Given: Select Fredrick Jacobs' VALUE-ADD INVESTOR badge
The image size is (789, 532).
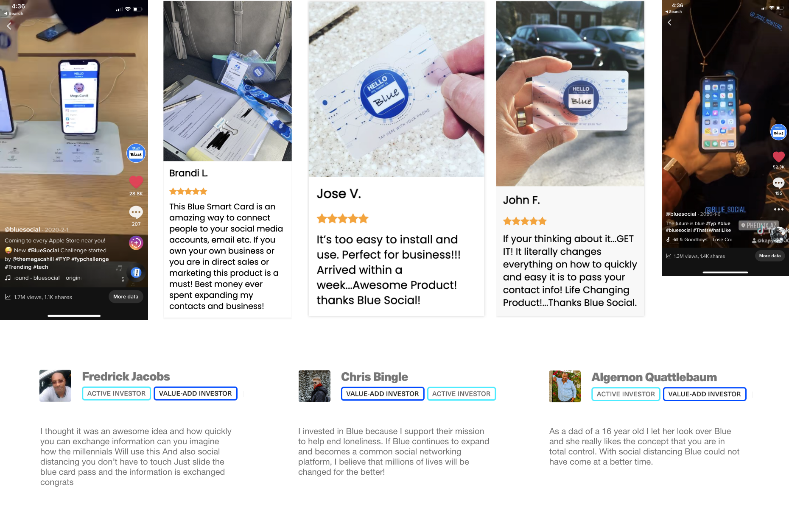Looking at the screenshot, I should pyautogui.click(x=195, y=393).
